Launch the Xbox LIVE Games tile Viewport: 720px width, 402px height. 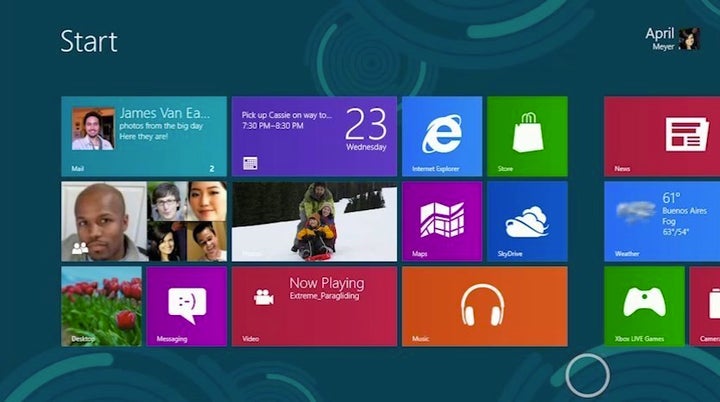[x=644, y=306]
